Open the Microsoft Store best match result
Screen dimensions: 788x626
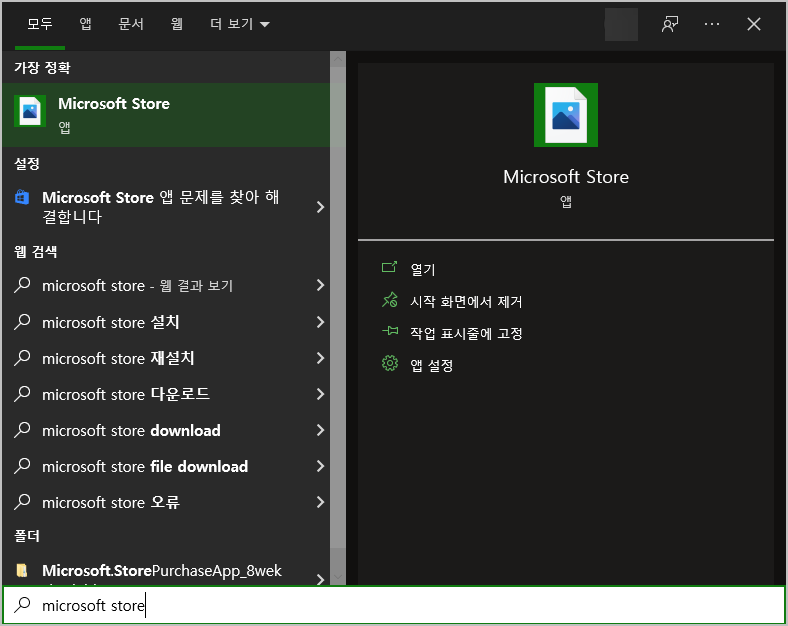pyautogui.click(x=166, y=115)
